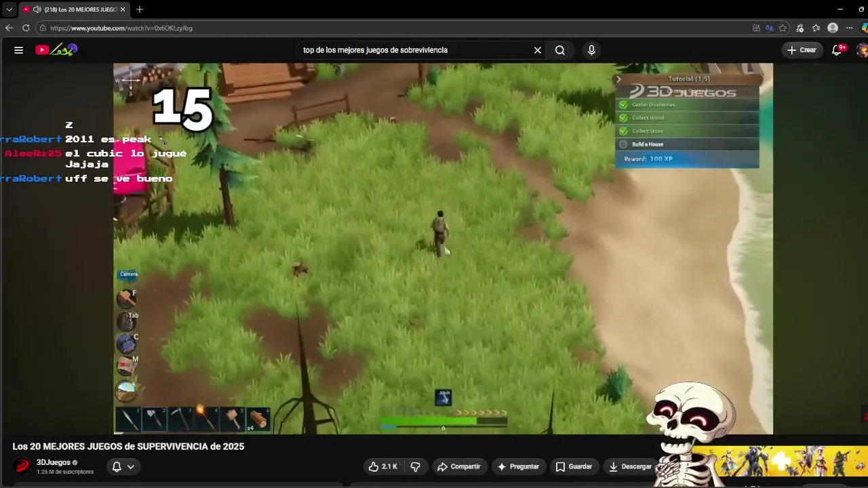Open the Copilot sidebar icon

tap(864, 28)
